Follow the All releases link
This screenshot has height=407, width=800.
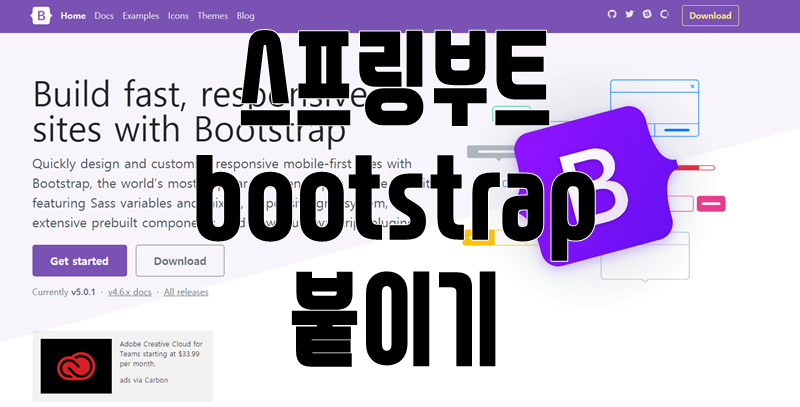pos(186,292)
